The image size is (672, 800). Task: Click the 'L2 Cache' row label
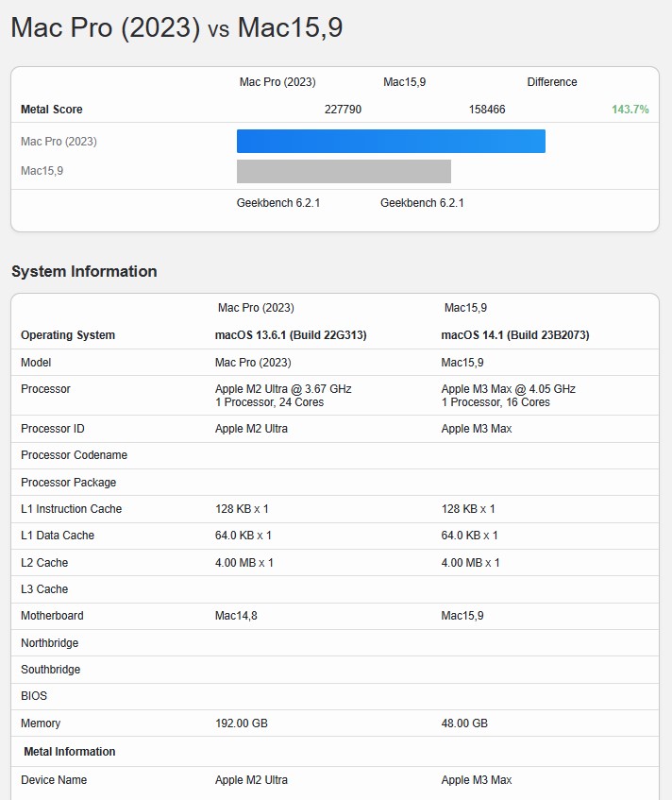coord(44,563)
